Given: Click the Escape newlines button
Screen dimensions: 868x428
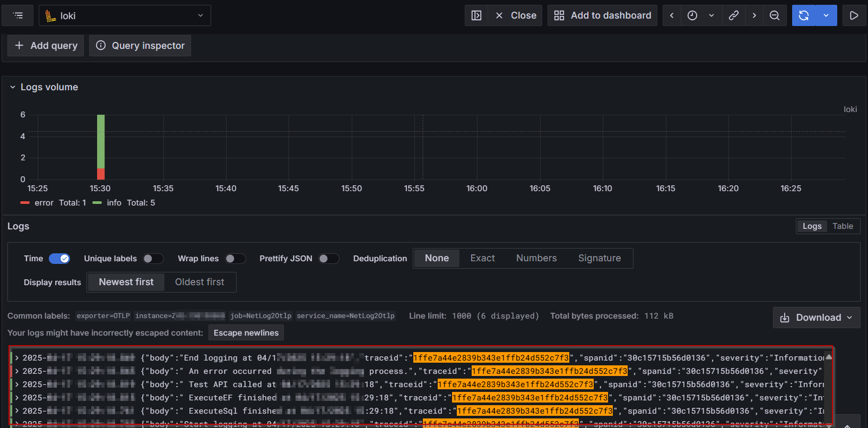Looking at the screenshot, I should point(246,333).
